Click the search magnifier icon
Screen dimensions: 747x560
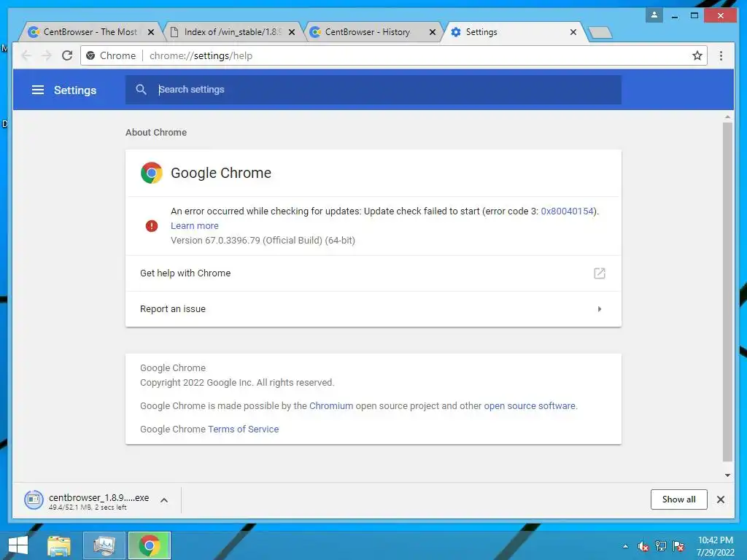point(141,90)
